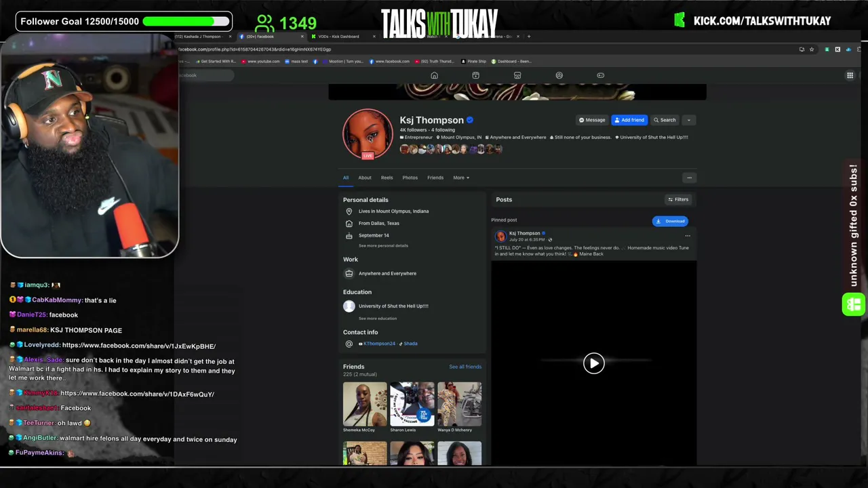Switch to the All profile tab
The width and height of the screenshot is (868, 488).
[346, 178]
